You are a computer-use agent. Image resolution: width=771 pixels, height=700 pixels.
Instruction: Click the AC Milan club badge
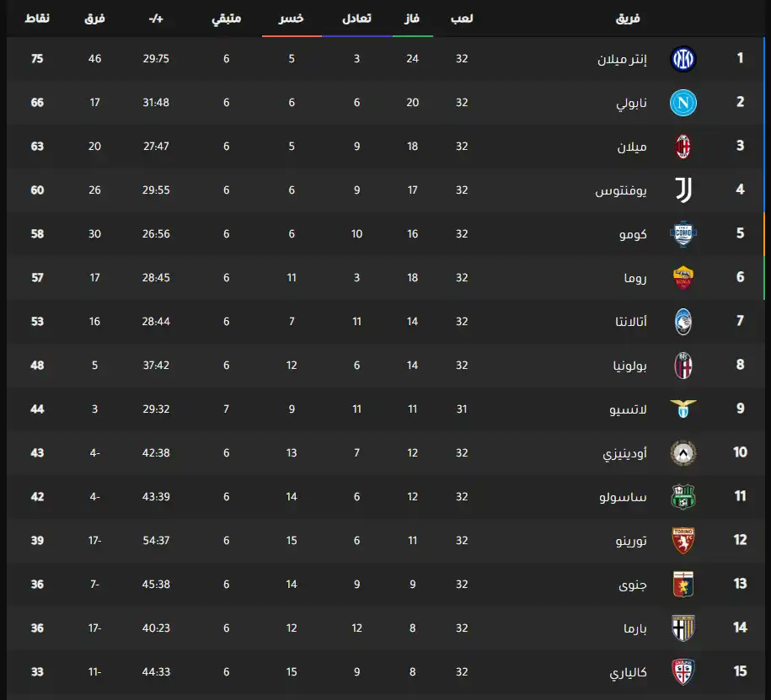[x=683, y=147]
